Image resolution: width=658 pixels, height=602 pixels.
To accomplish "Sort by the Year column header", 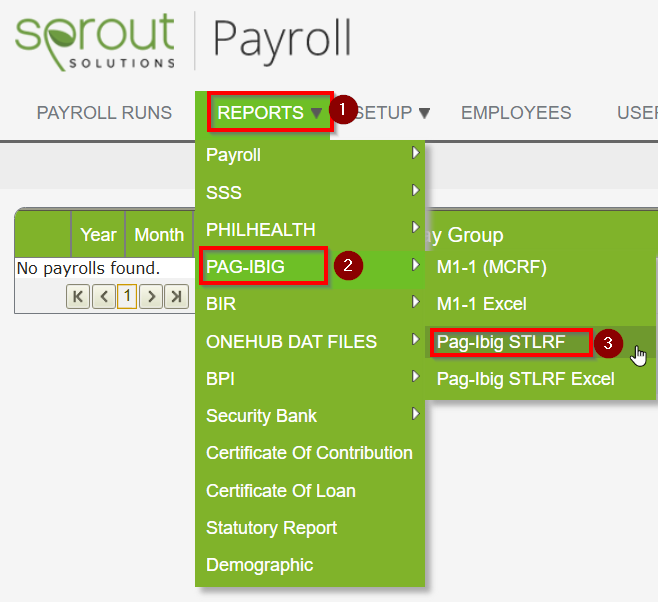I will click(x=98, y=235).
